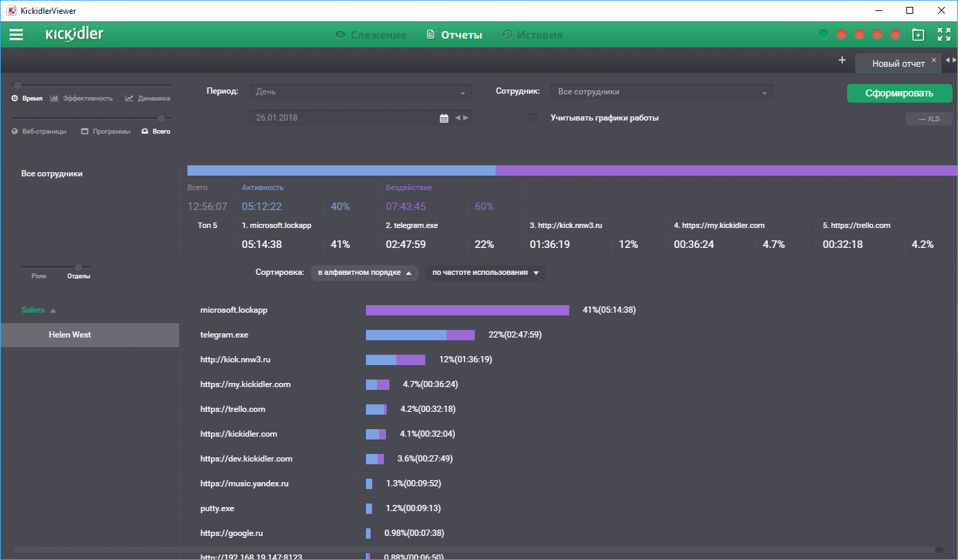Click the Бездействие column header
This screenshot has width=958, height=560.
pos(409,187)
